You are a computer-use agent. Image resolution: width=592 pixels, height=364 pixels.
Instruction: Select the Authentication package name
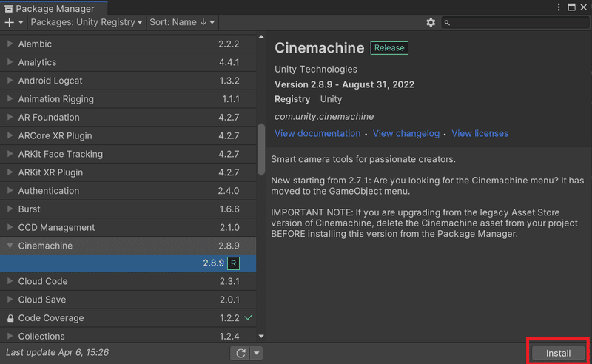(x=49, y=191)
